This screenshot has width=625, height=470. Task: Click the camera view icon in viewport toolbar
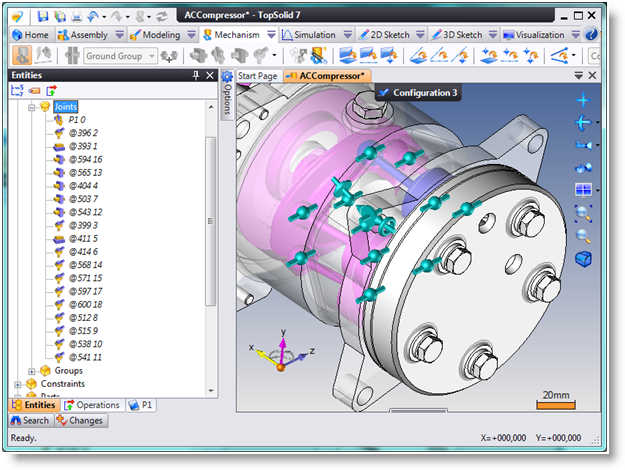583,145
